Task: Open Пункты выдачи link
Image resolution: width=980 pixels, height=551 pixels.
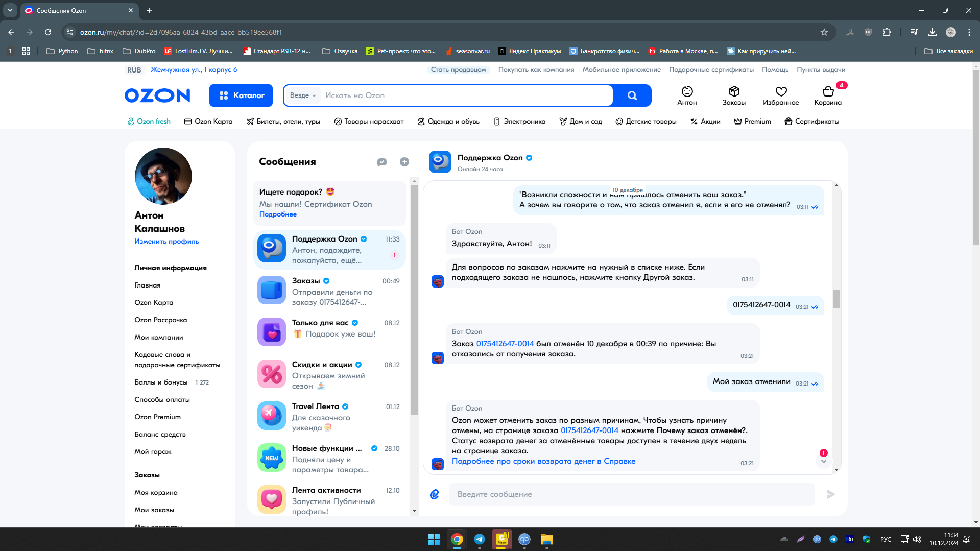Action: (821, 70)
